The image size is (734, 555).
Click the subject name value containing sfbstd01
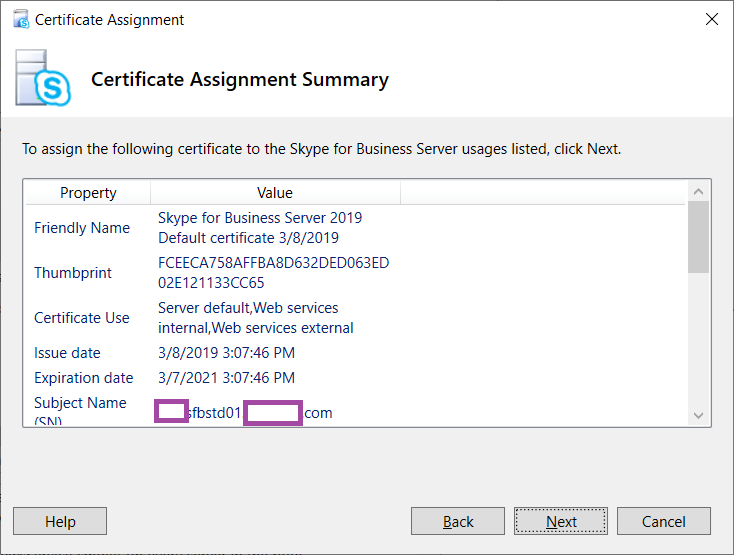click(x=243, y=413)
